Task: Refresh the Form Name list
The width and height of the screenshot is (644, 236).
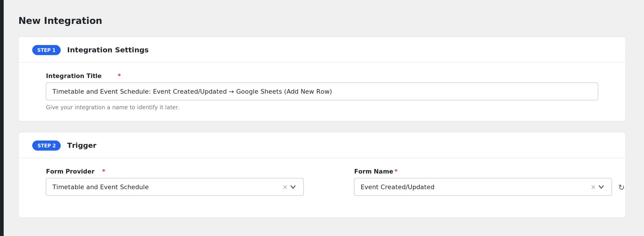Action: (621, 187)
